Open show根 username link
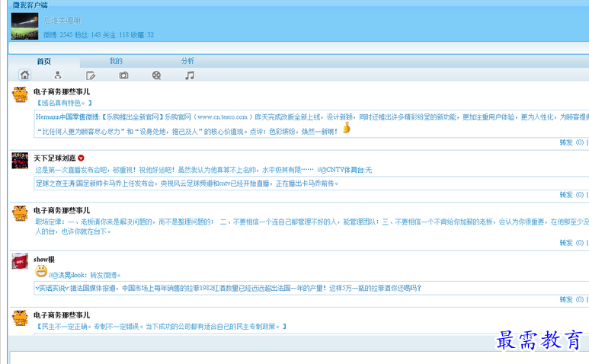589x364 pixels. tap(44, 260)
